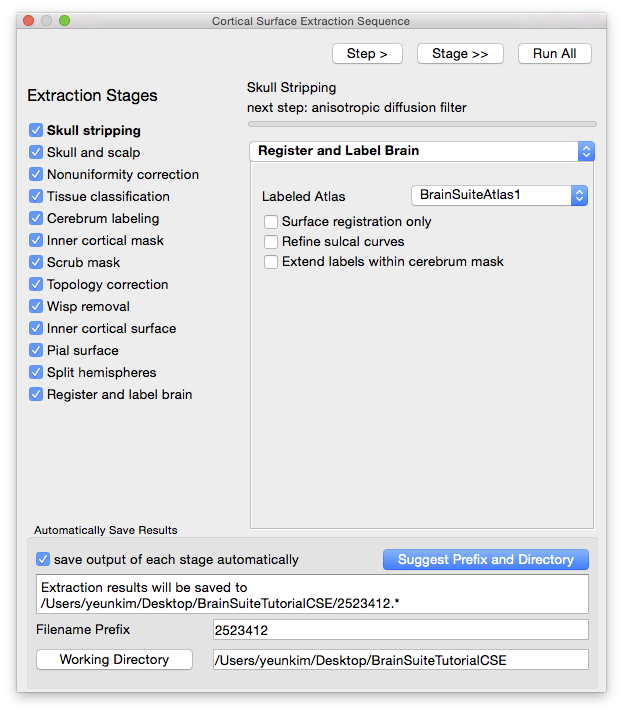The height and width of the screenshot is (713, 623).
Task: Select the Cerebrum labeling stage label
Action: (102, 218)
